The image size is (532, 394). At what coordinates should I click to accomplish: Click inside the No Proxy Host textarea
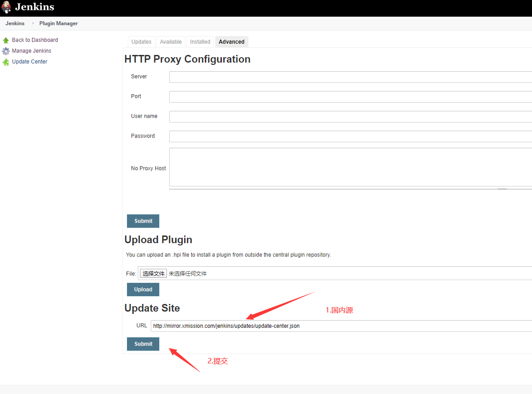[x=351, y=167]
